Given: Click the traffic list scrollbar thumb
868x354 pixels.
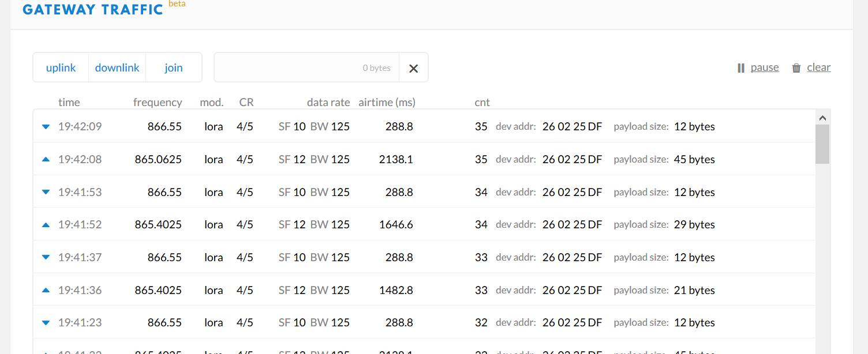Looking at the screenshot, I should coord(822,144).
